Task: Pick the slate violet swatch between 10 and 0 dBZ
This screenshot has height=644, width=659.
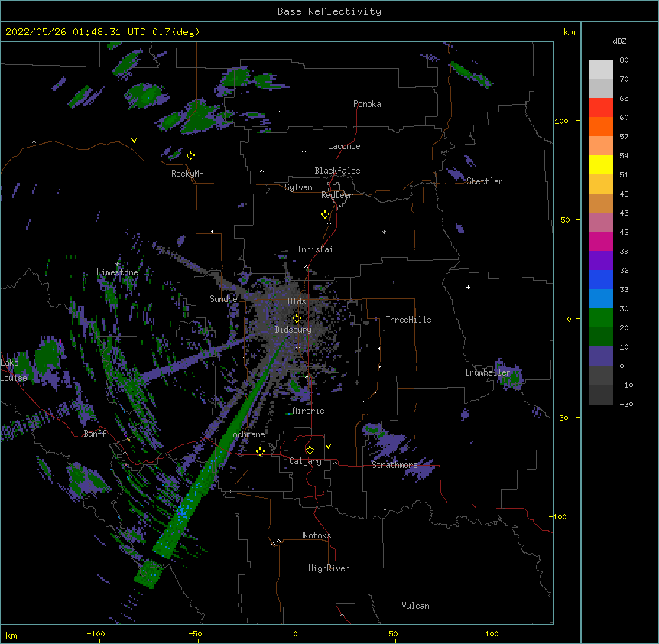Action: (x=601, y=356)
